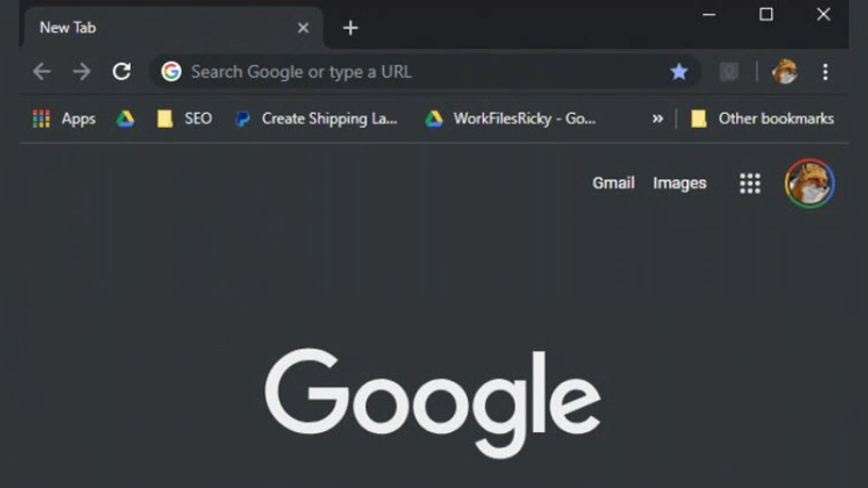Click the blue bookmark star
This screenshot has height=488, width=868.
679,72
